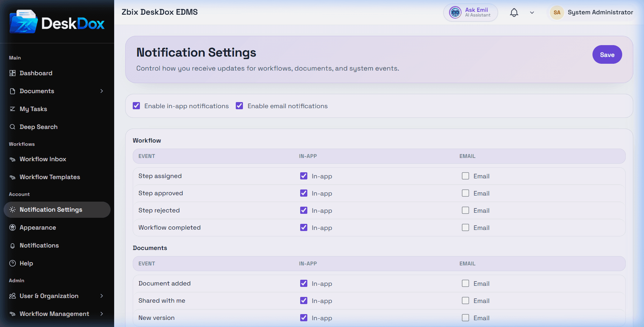Enable Email for Document added
644x327 pixels.
[x=465, y=283]
